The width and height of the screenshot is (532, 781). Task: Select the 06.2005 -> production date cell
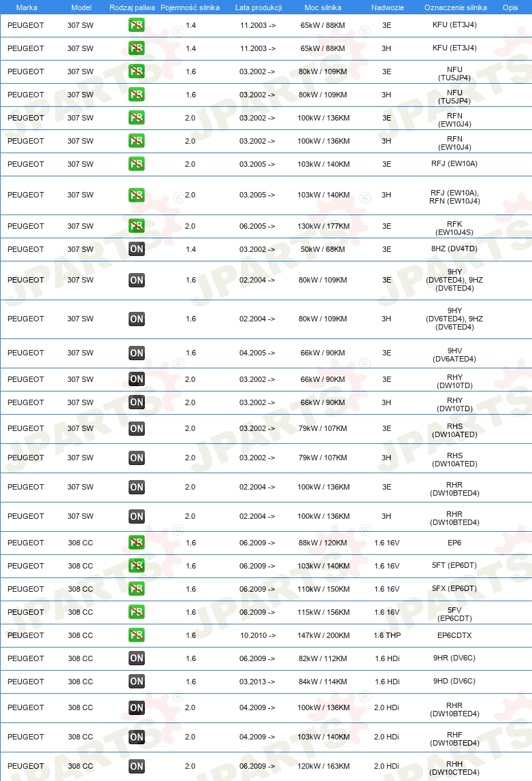(256, 226)
